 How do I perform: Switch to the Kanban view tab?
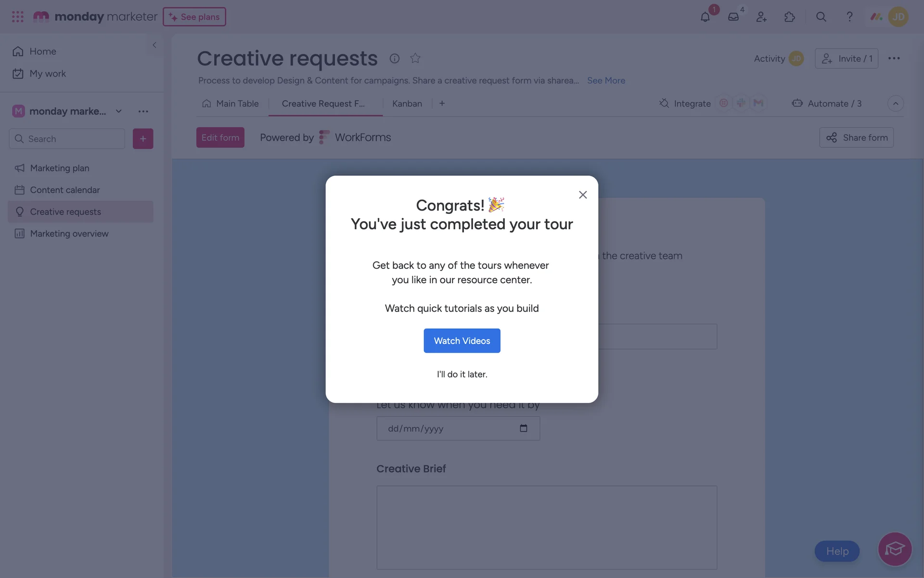407,104
